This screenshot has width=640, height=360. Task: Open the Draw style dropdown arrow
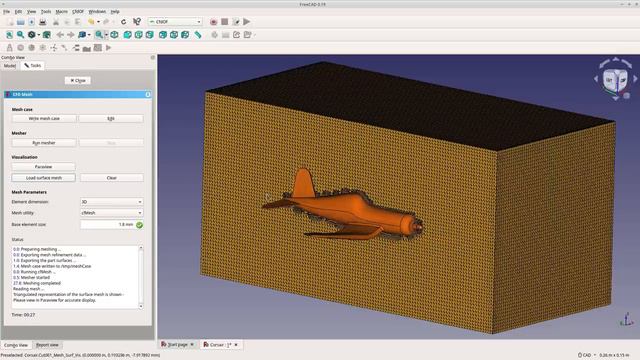39,35
